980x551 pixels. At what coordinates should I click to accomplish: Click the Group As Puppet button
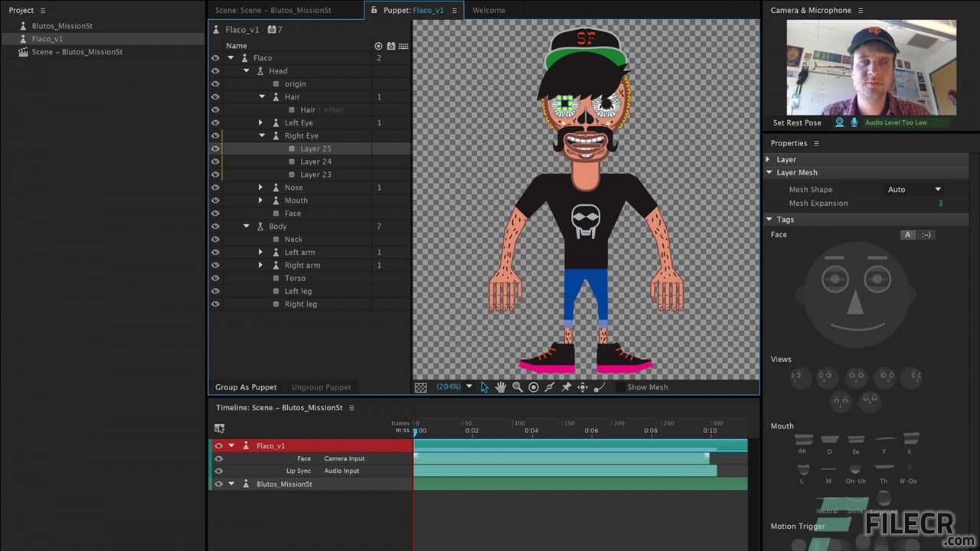[x=246, y=387]
